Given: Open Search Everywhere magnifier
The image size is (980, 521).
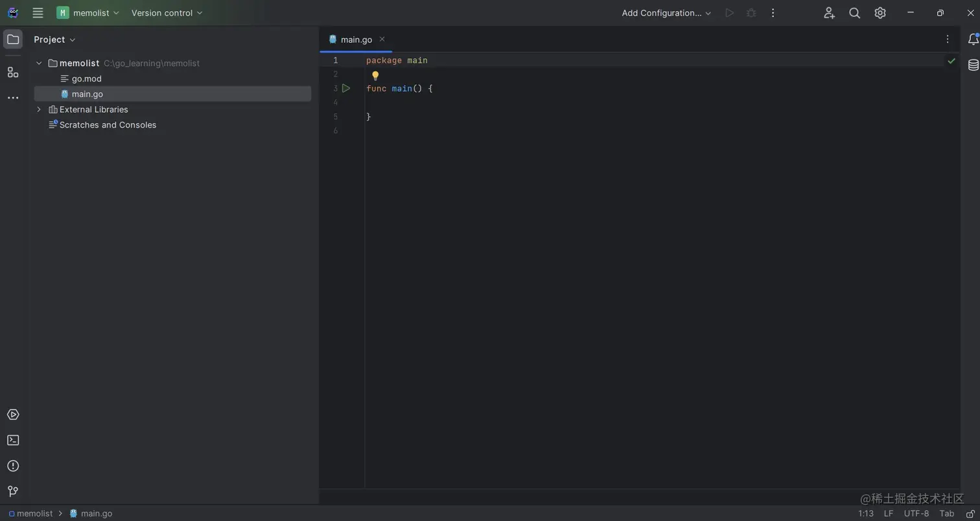Looking at the screenshot, I should pos(854,13).
